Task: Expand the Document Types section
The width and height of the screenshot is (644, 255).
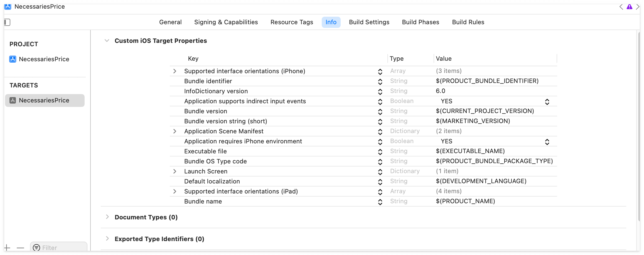Action: pos(107,217)
